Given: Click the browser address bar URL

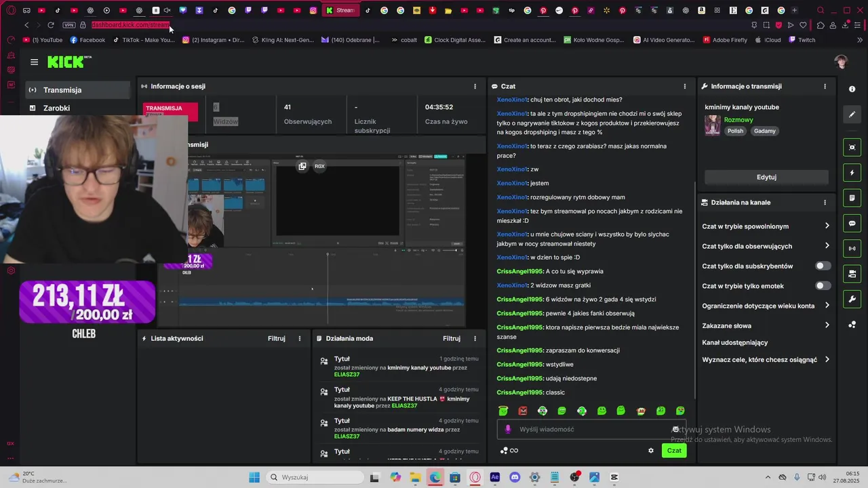Looking at the screenshot, I should point(130,25).
